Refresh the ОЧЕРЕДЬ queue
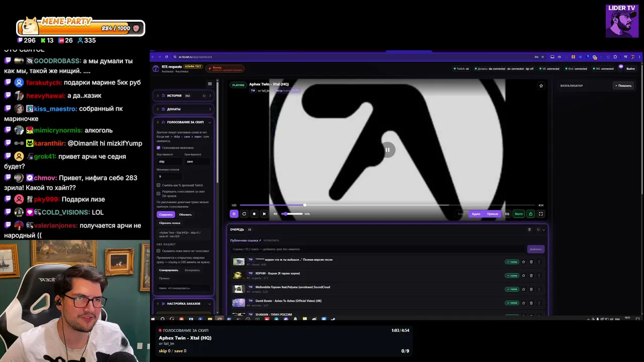The width and height of the screenshot is (644, 362). [x=538, y=230]
